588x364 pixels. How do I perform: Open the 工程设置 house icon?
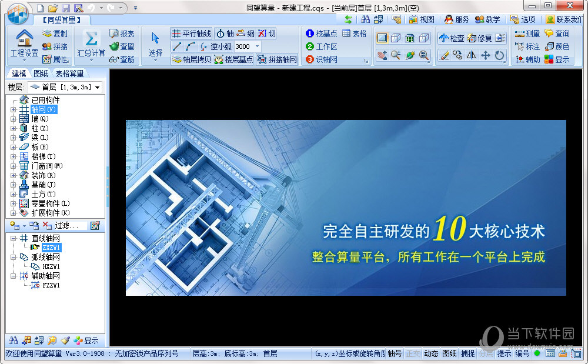point(24,38)
